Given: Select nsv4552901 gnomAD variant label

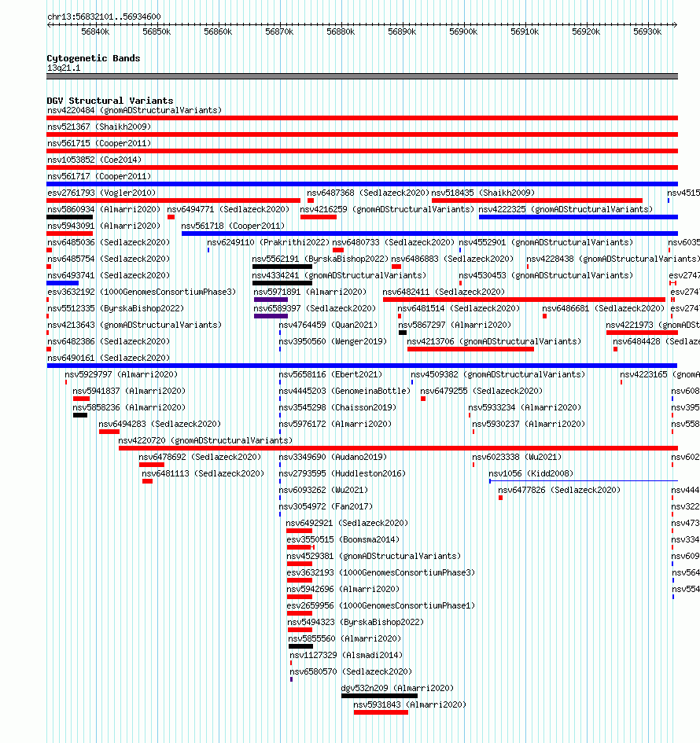Looking at the screenshot, I should [x=546, y=243].
